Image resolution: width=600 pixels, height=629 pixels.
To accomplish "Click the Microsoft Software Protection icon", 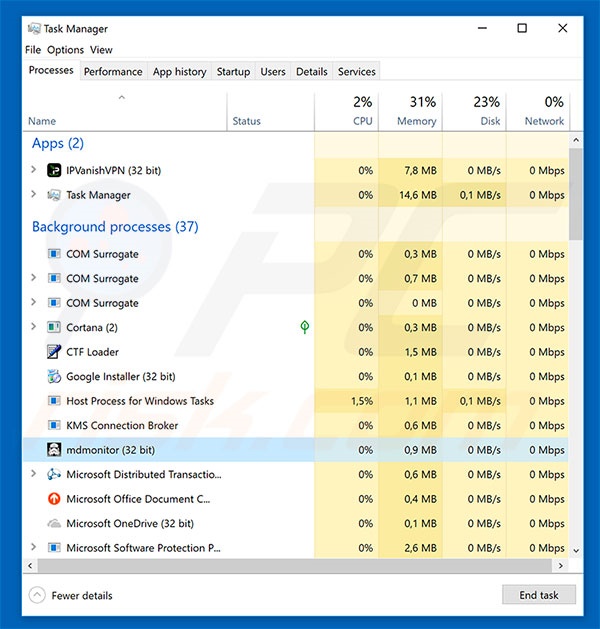I will pyautogui.click(x=54, y=548).
